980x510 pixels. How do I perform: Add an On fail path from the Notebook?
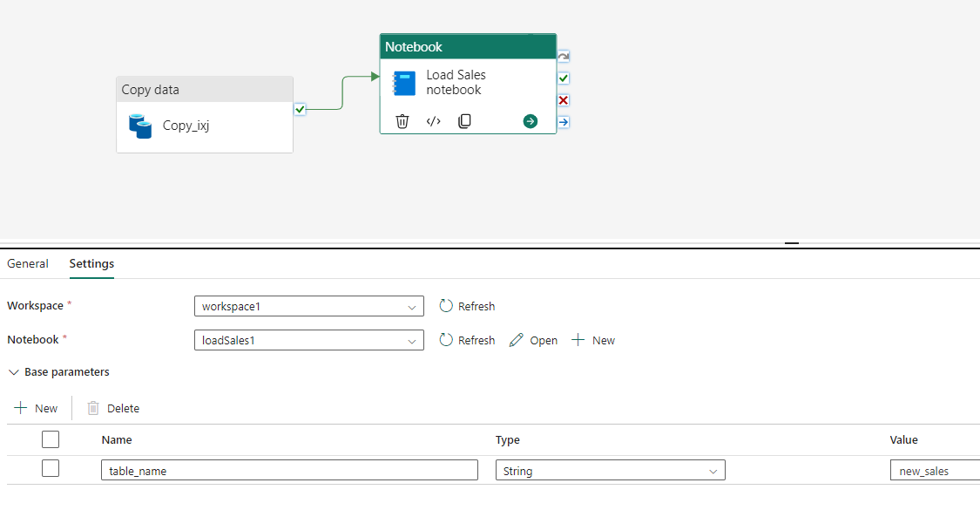click(563, 99)
